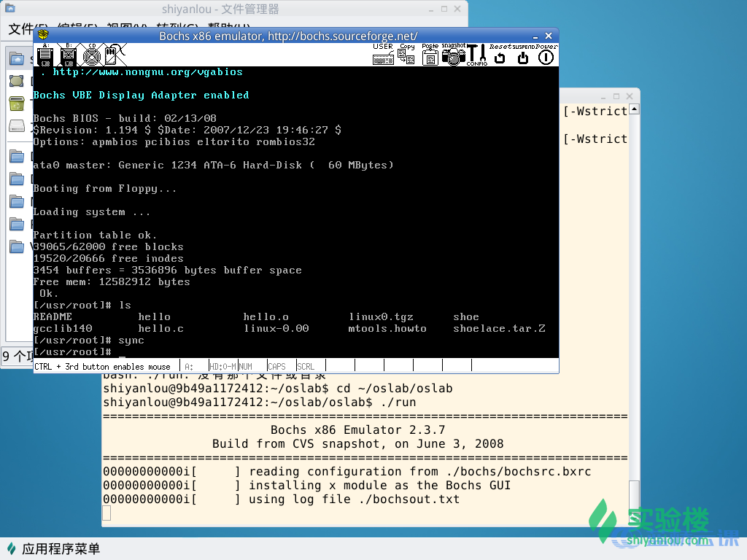Open the Bochs CONFIG tools icon

[476, 55]
